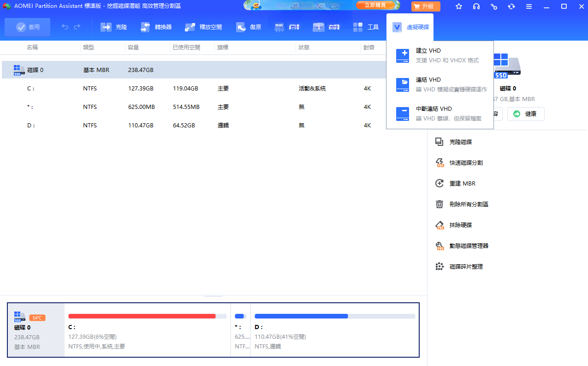588x366 pixels.
Task: Click the 抹除硬碟 wipe disk icon
Action: pos(440,225)
